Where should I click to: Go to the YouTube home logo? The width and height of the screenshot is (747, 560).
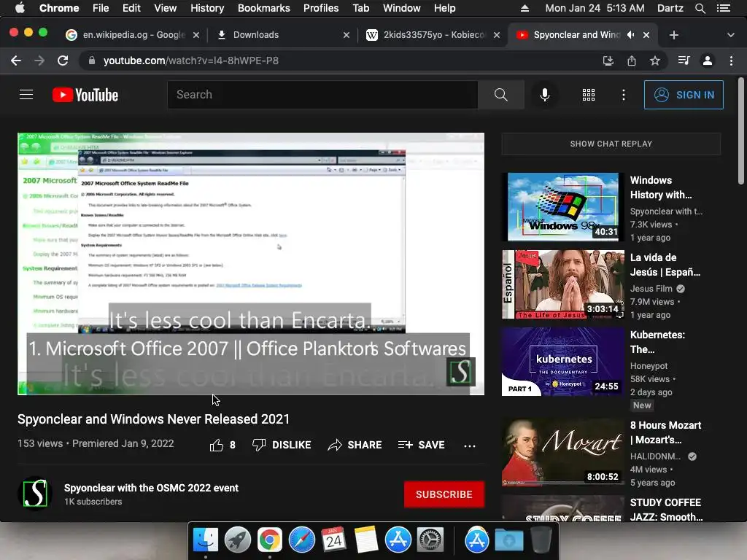(85, 95)
